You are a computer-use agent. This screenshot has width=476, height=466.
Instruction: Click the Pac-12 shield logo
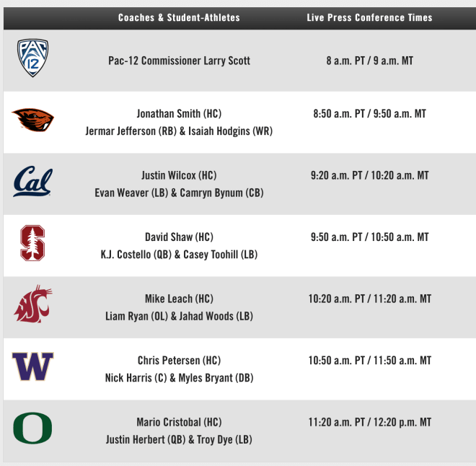[x=32, y=58]
